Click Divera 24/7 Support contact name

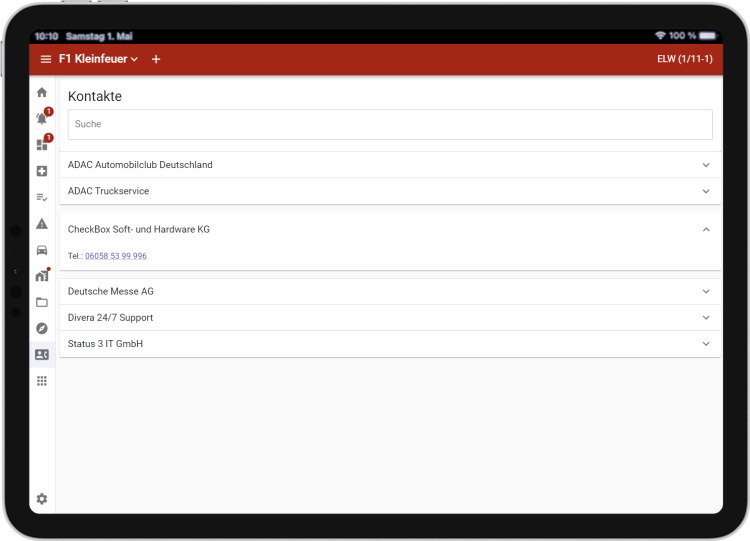[x=110, y=318]
